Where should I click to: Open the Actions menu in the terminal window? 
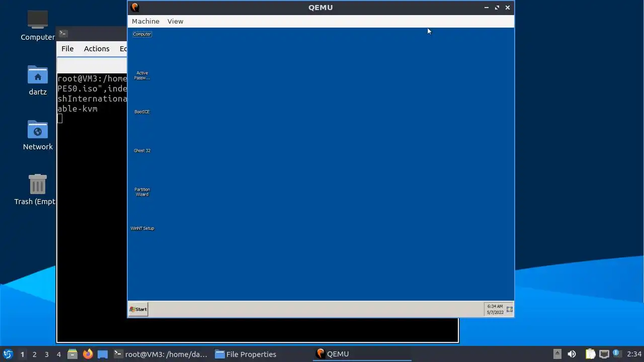click(x=97, y=49)
